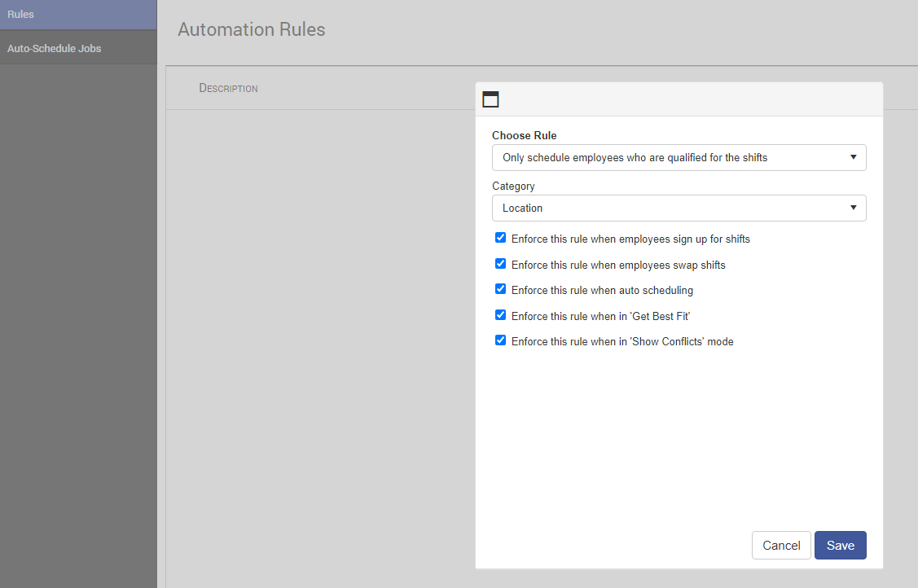Open the Category dropdown
This screenshot has height=588, width=918.
(x=679, y=208)
